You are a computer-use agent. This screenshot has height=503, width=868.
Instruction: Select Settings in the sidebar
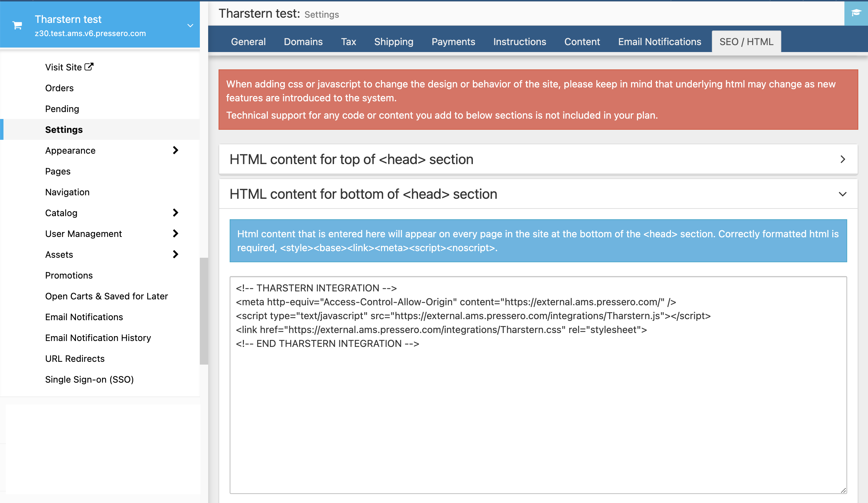(64, 130)
